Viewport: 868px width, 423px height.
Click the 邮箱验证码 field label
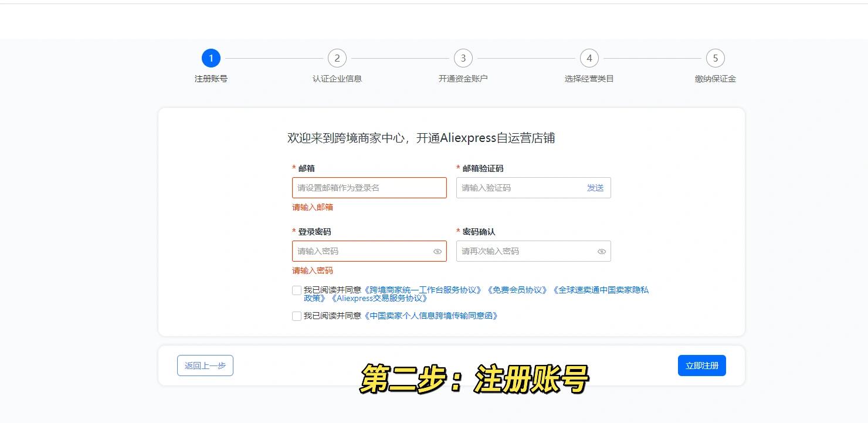483,168
